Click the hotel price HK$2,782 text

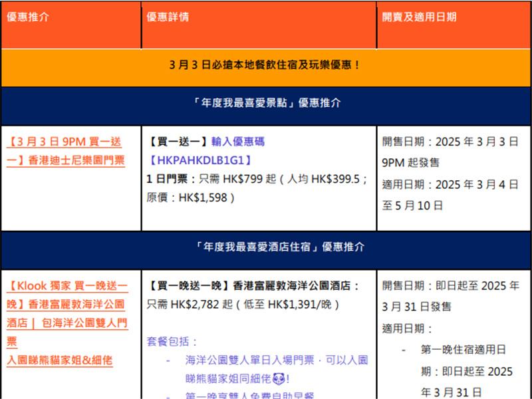199,304
